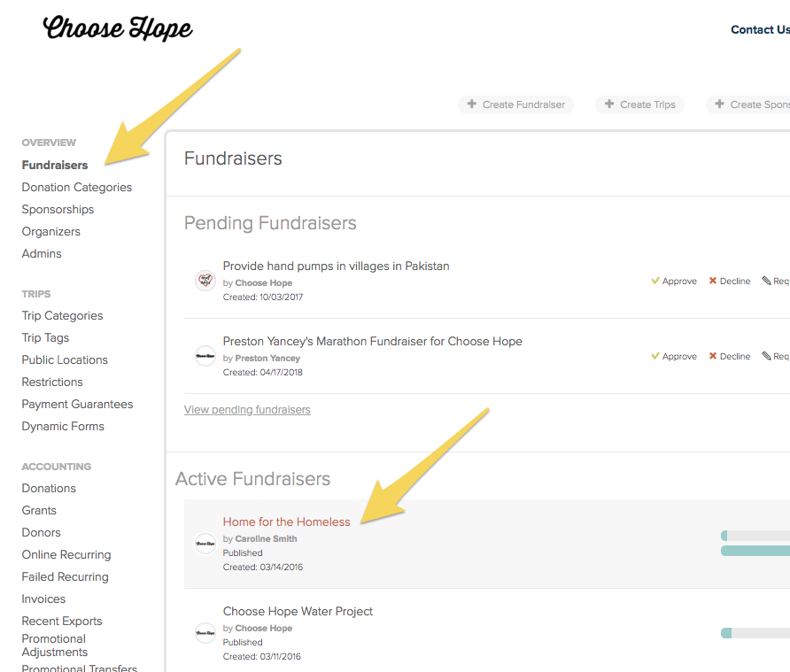Click Contact Us at the top right
Viewport: 790px width, 672px height.
point(759,29)
